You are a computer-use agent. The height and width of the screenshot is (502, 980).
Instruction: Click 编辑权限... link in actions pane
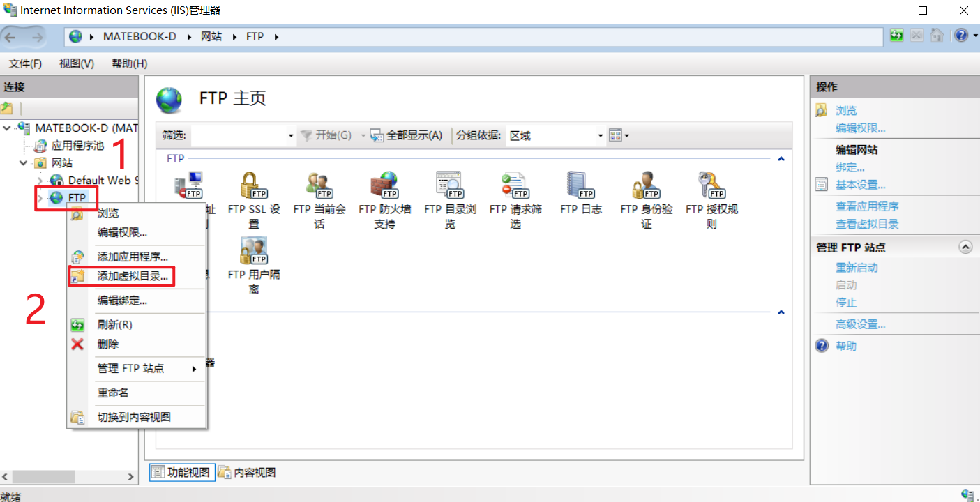point(861,128)
